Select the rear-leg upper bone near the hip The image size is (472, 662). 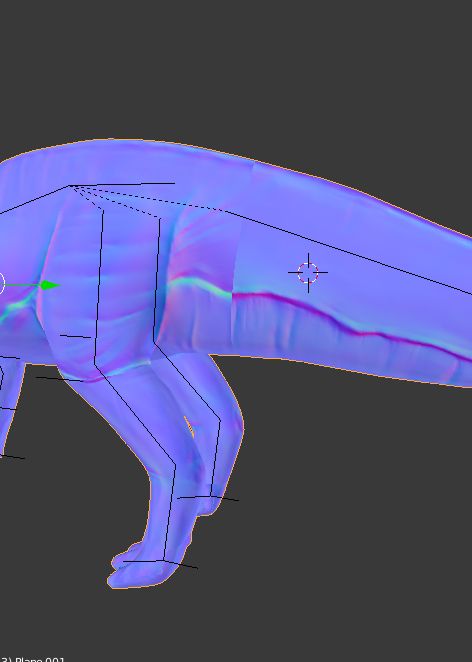[x=99, y=286]
